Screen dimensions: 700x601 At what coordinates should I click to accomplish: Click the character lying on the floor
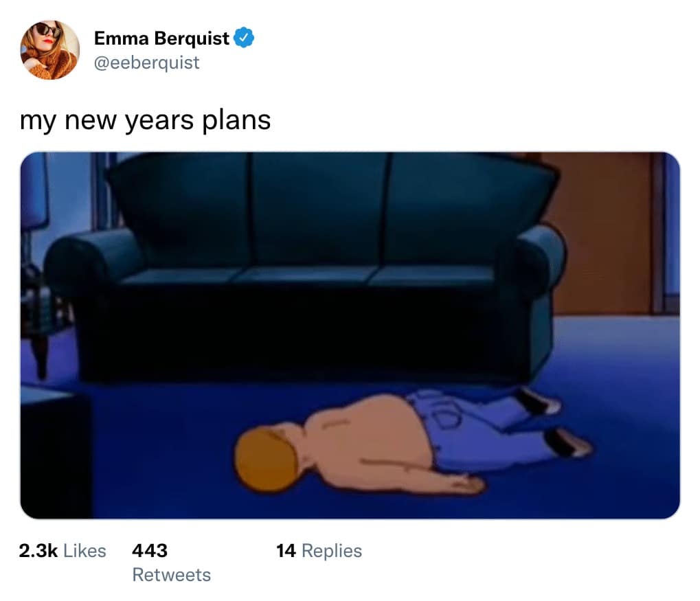tap(413, 442)
